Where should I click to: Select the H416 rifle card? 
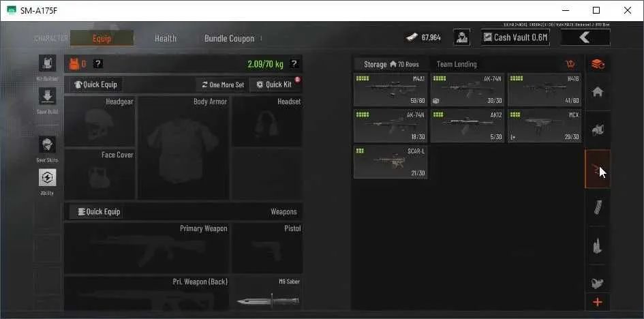coord(545,90)
